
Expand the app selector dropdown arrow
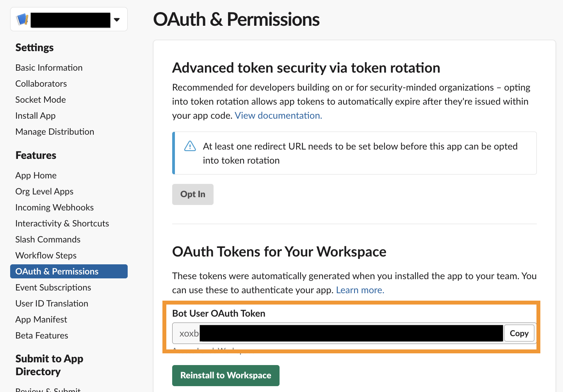[x=117, y=20]
